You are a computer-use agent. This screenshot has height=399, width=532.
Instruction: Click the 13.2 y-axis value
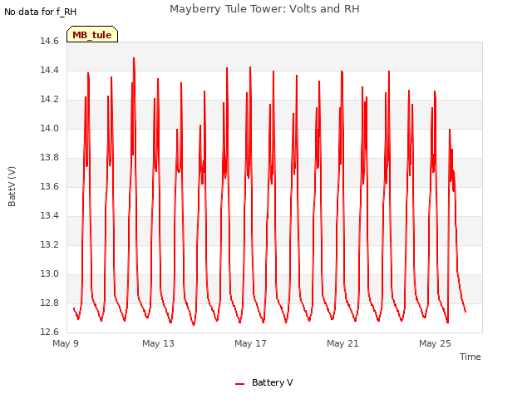pos(50,245)
